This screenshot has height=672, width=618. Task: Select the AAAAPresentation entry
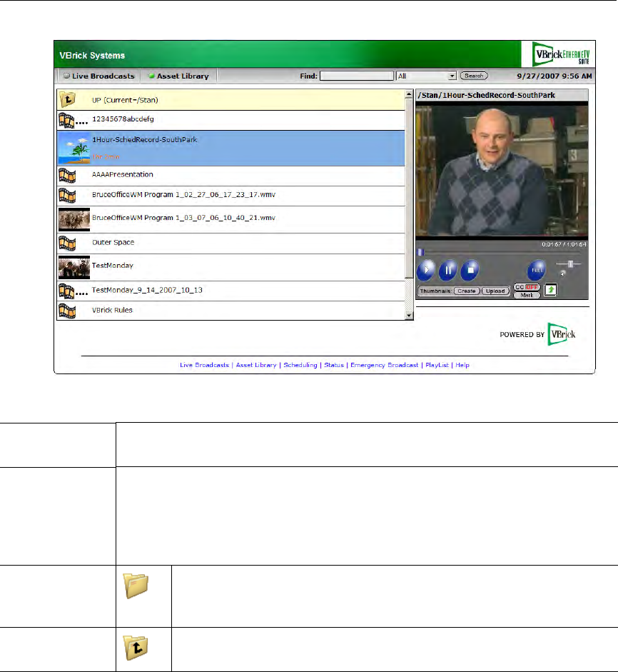(231, 176)
